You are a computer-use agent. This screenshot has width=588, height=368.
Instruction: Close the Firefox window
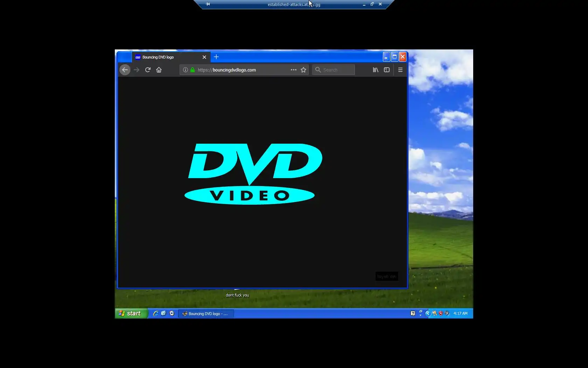click(x=403, y=57)
